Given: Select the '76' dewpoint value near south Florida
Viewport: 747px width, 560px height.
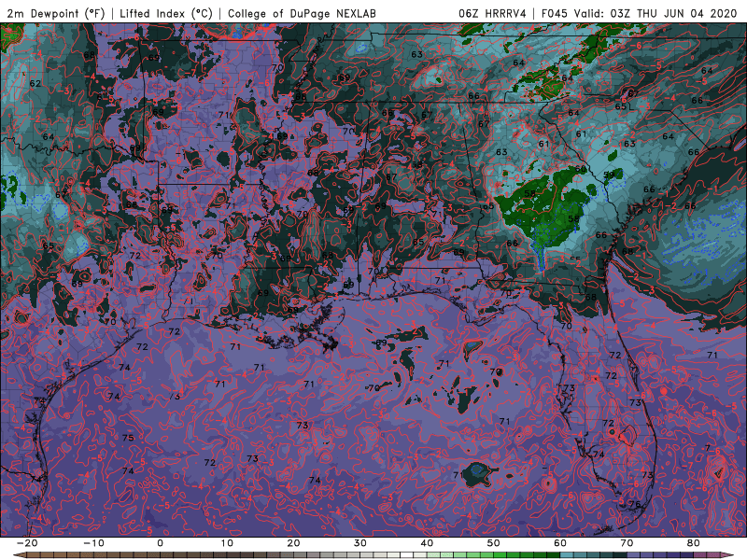Looking at the screenshot, I should (x=635, y=504).
